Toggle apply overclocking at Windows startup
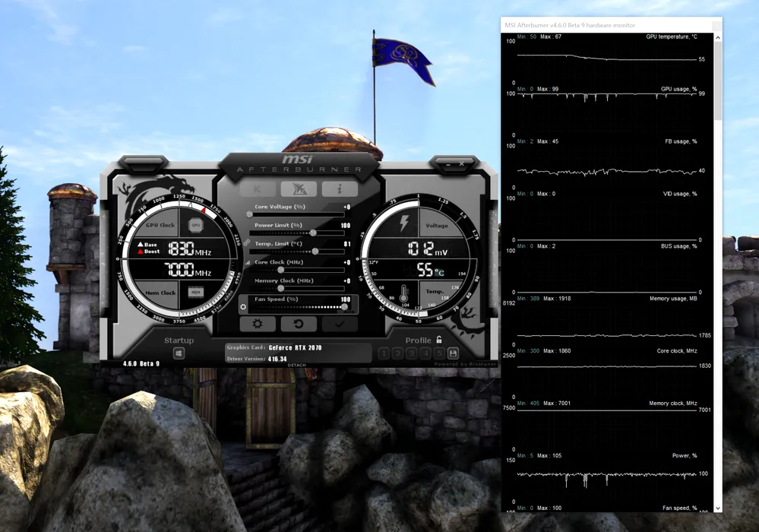 point(179,353)
